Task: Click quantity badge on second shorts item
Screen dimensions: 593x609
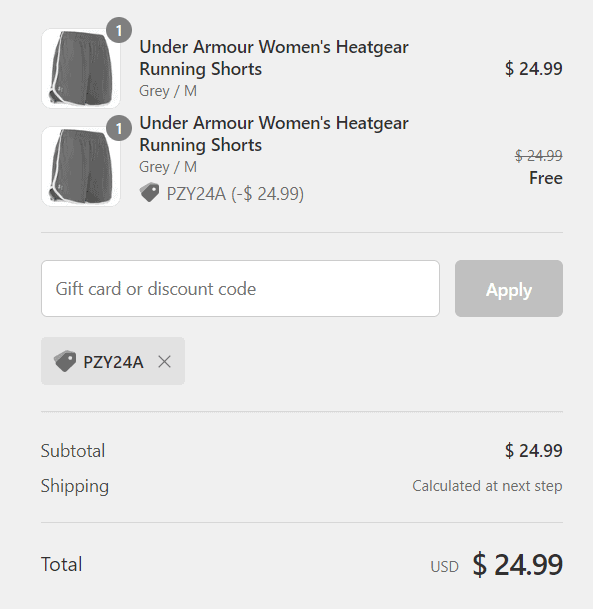Action: (119, 128)
